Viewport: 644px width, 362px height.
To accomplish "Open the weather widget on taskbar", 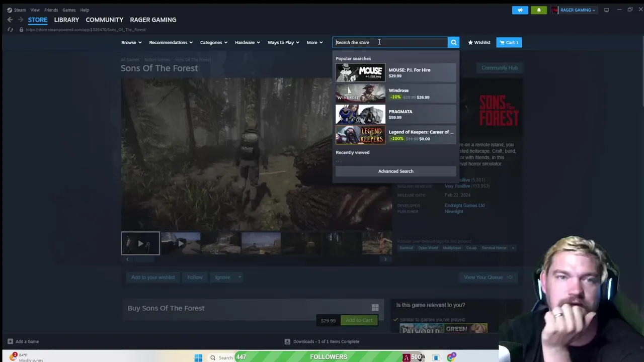I will coord(25,357).
